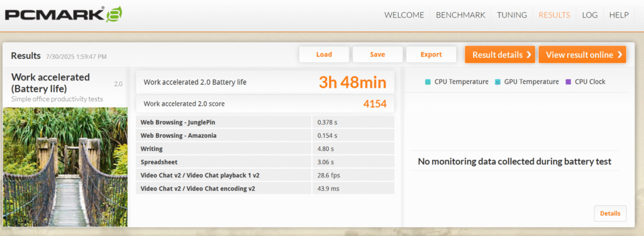Click the No monitoring data collected message
The width and height of the screenshot is (644, 236).
pyautogui.click(x=514, y=162)
